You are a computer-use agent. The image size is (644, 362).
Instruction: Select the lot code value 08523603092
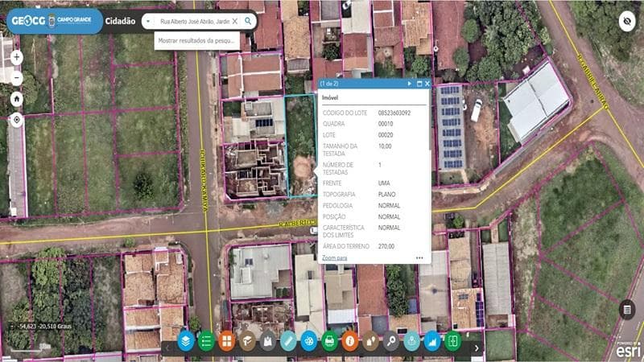[394, 113]
